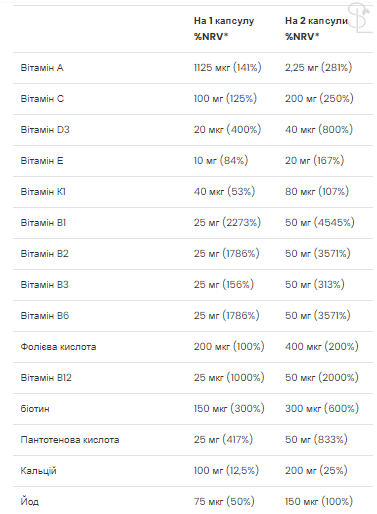
Task: Select the value 50 мг (4545%)
Action: pyautogui.click(x=320, y=223)
